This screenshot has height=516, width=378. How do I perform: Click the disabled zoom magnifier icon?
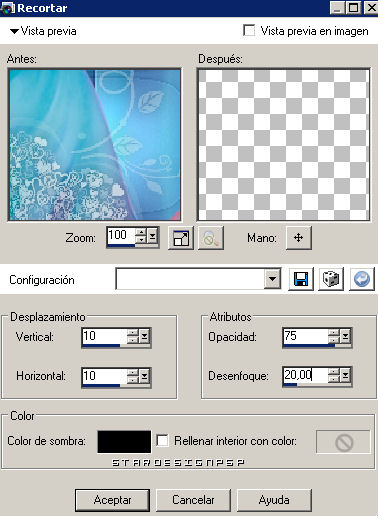[x=211, y=238]
